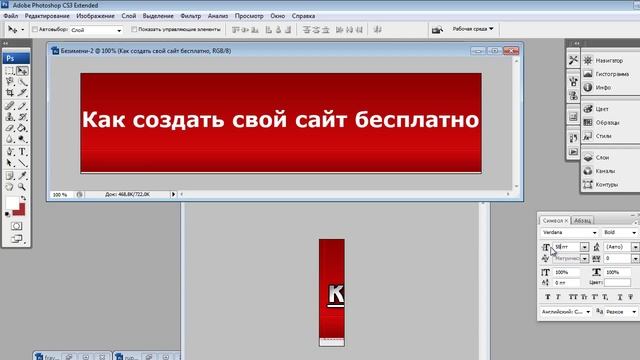Change screen mode from toolbox bottom

[x=16, y=239]
